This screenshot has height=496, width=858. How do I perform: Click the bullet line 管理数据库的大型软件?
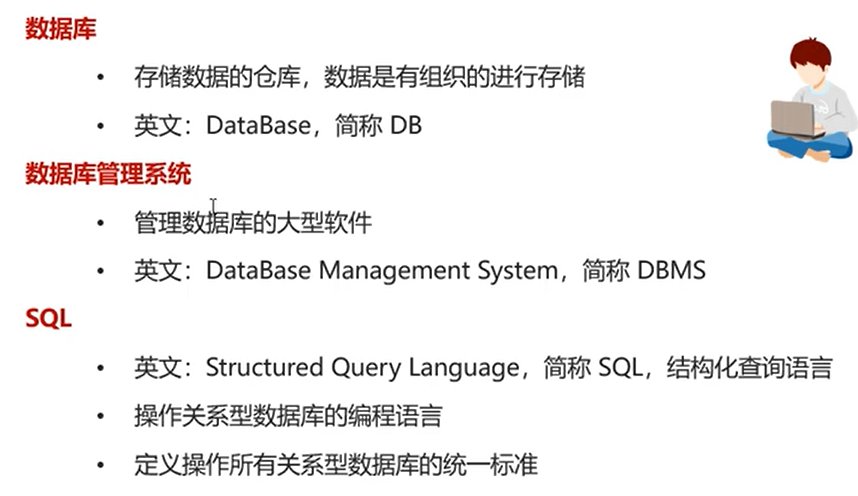253,222
